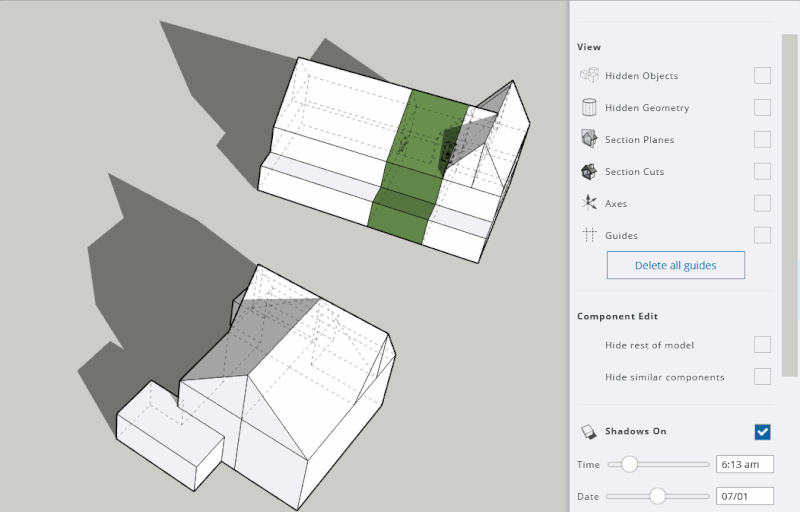Viewport: 800px width, 512px height.
Task: Check Hide similar components
Action: tap(762, 377)
